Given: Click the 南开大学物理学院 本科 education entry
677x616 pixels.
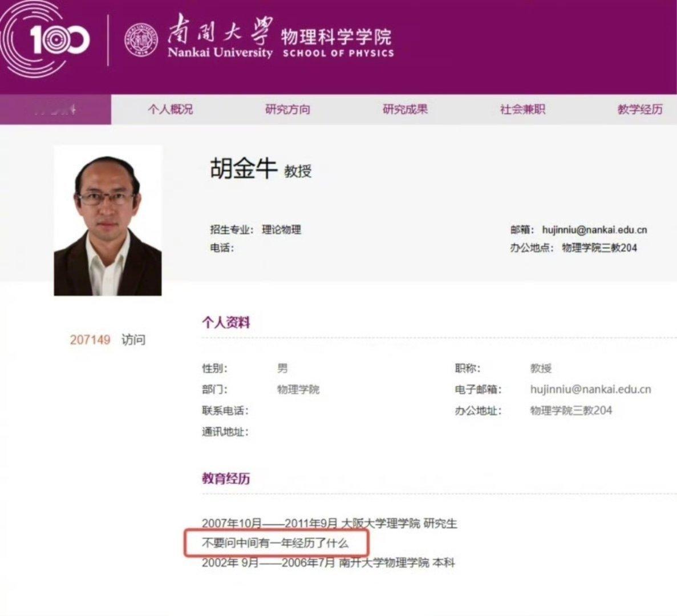Looking at the screenshot, I should (328, 562).
